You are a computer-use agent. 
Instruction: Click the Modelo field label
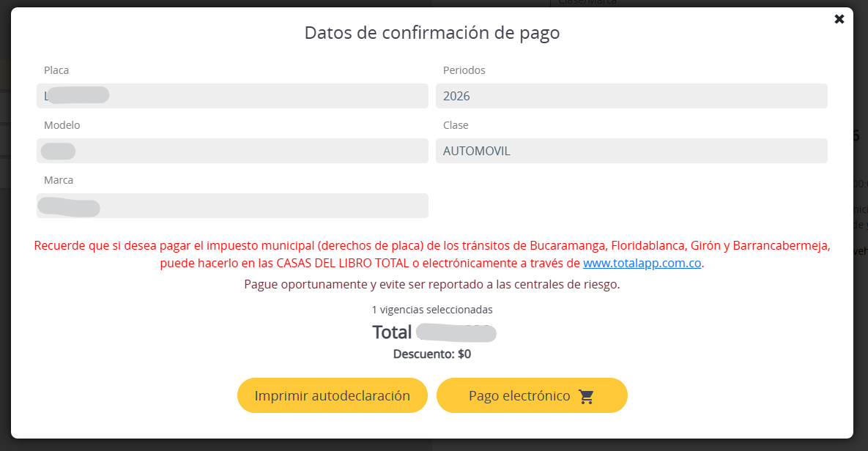point(62,125)
